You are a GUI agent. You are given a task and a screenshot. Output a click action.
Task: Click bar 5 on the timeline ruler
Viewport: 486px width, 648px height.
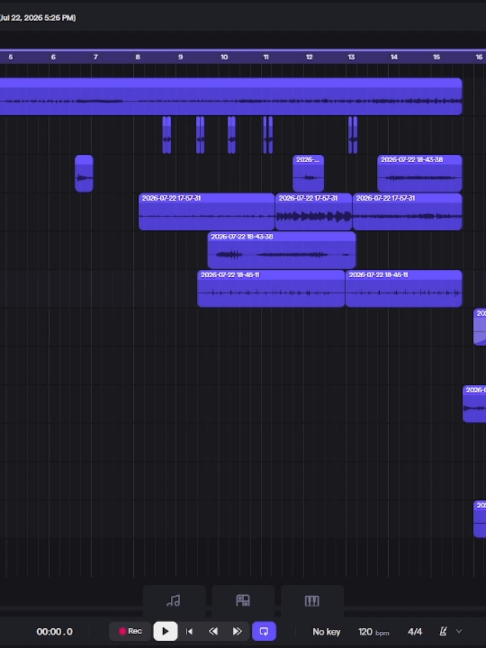(x=11, y=57)
